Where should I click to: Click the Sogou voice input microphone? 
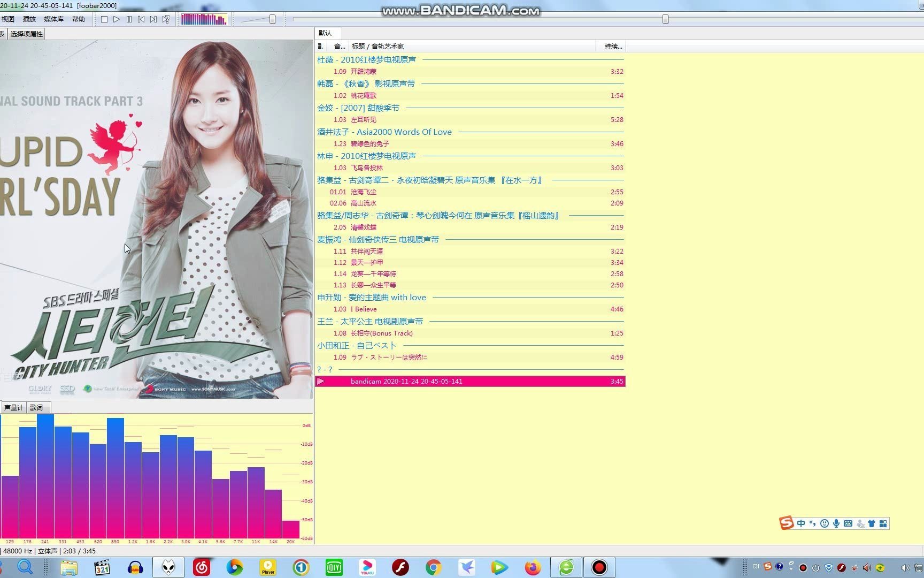(836, 523)
